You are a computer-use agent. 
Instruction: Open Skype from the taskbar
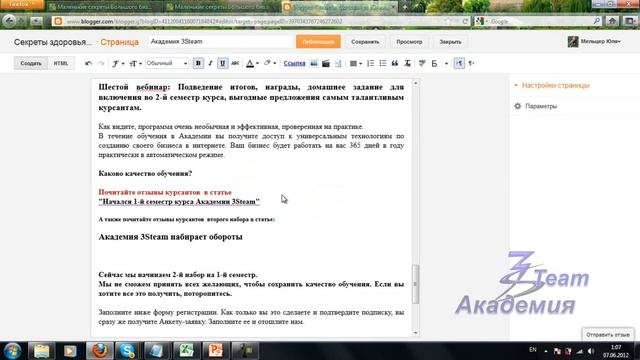[127, 351]
